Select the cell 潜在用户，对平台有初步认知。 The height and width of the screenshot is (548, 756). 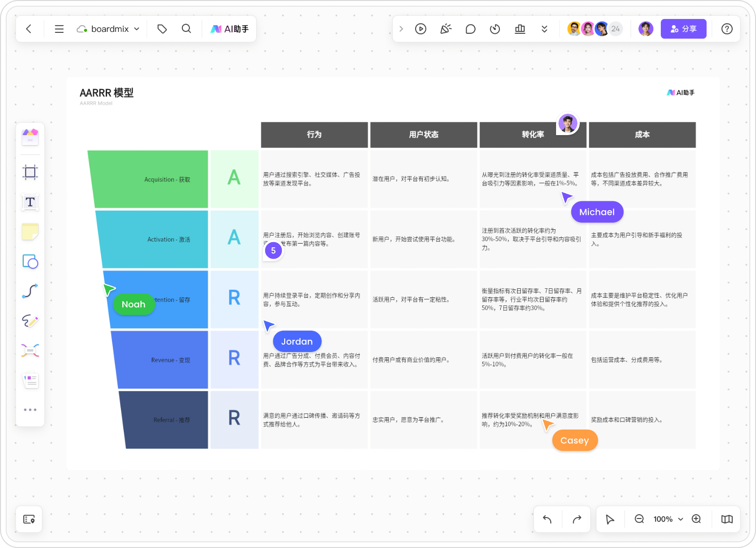point(424,179)
